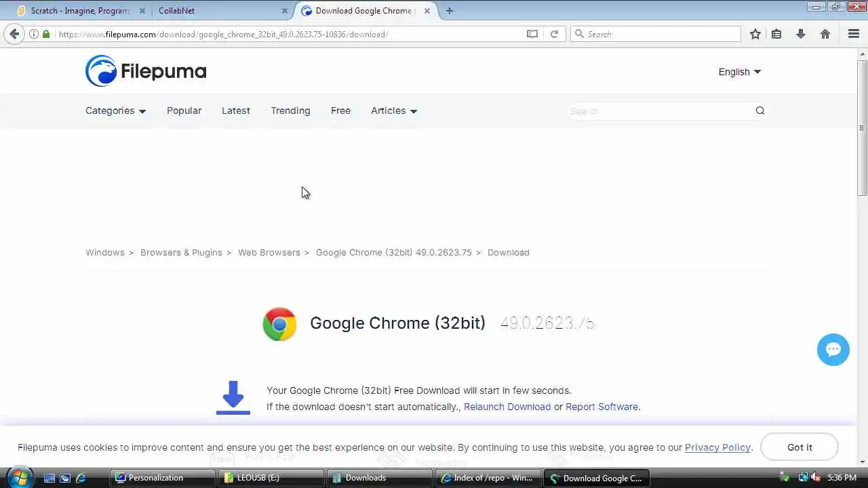
Task: Show bookmarks list icon in toolbar
Action: coord(776,34)
